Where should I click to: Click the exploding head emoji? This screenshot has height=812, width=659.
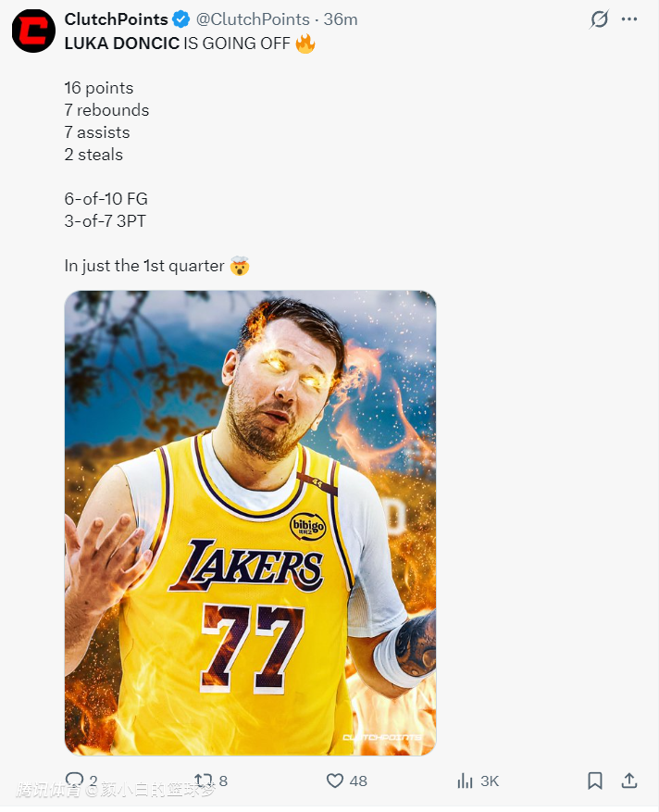point(240,266)
